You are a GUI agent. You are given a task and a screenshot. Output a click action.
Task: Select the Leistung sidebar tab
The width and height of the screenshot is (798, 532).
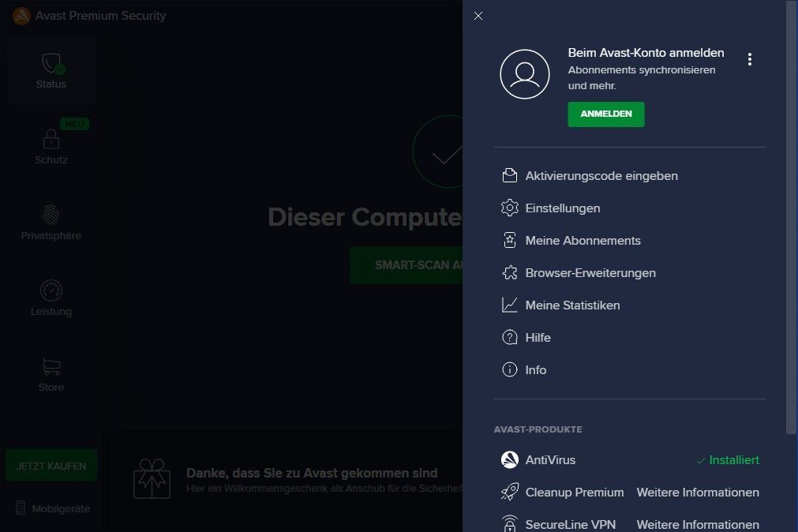[51, 299]
